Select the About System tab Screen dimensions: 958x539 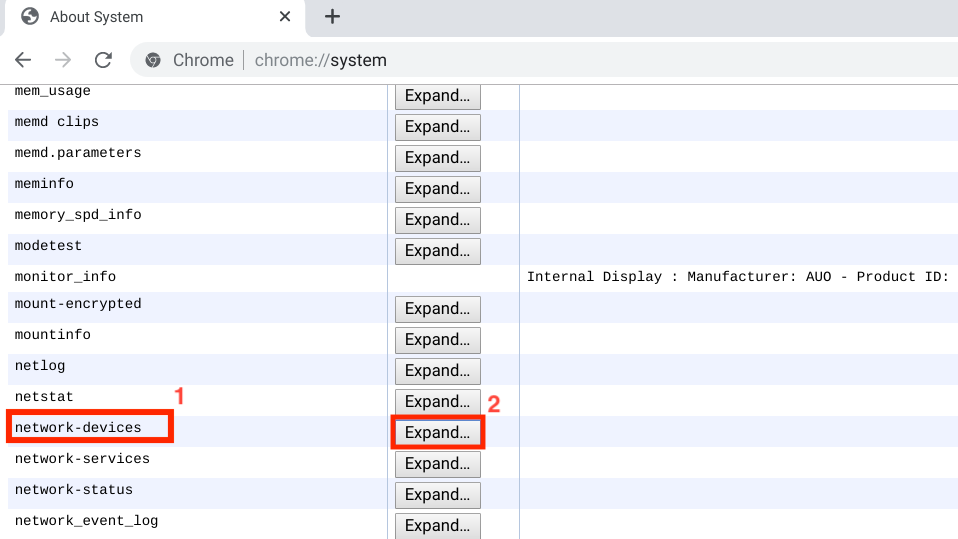coord(156,18)
